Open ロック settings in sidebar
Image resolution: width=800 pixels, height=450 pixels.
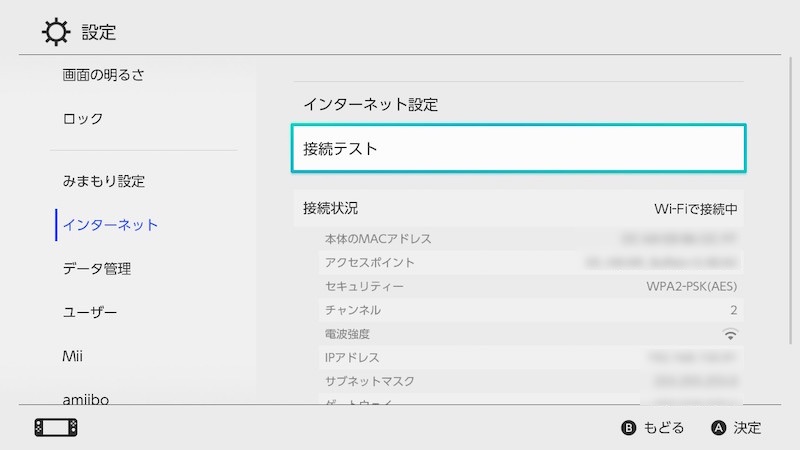[83, 119]
